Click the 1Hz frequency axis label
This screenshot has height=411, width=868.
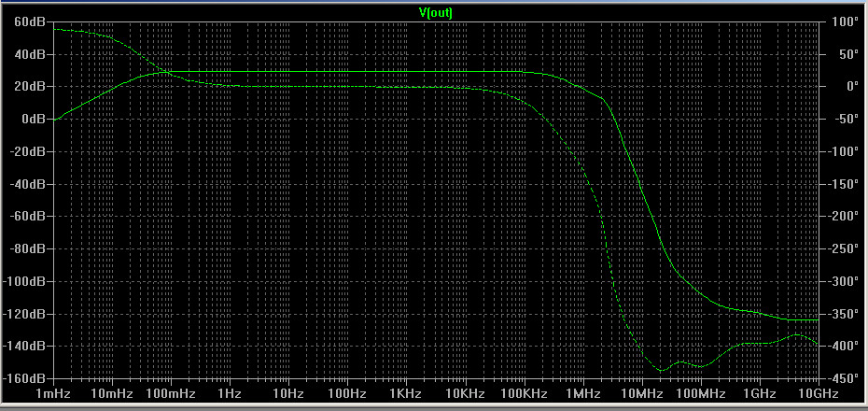[230, 394]
